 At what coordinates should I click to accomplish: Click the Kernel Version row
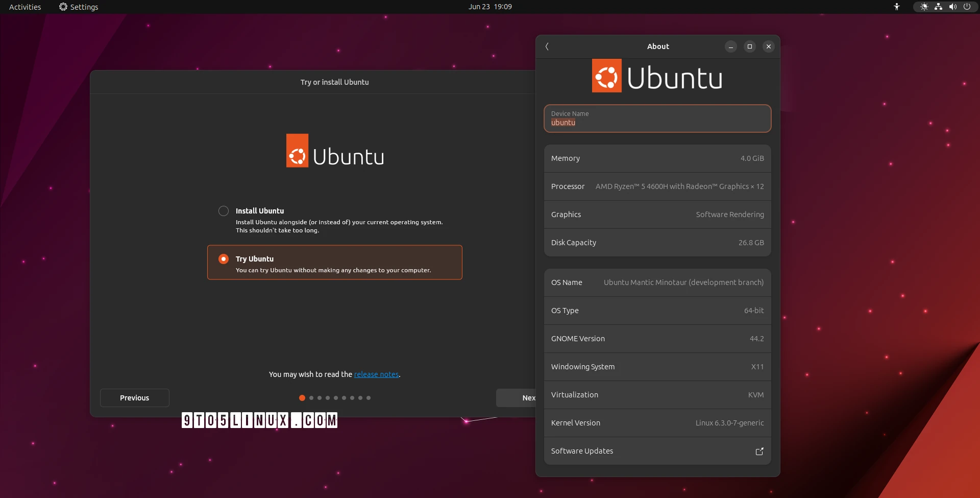click(657, 423)
